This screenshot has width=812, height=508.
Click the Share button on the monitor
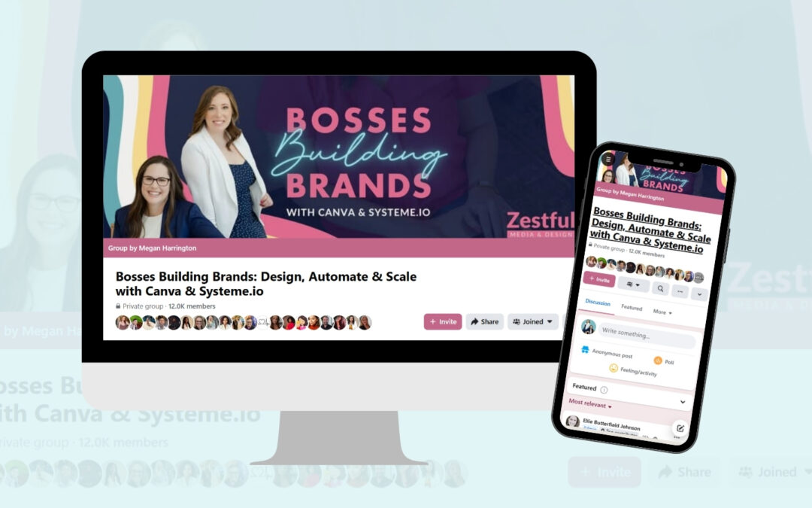coord(484,321)
